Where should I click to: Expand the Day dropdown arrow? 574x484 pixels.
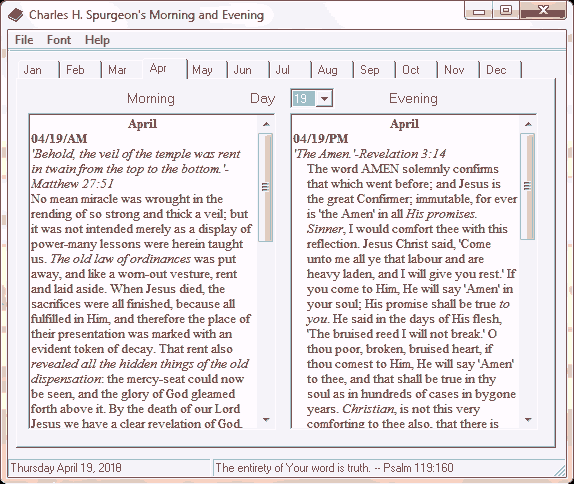[x=324, y=98]
